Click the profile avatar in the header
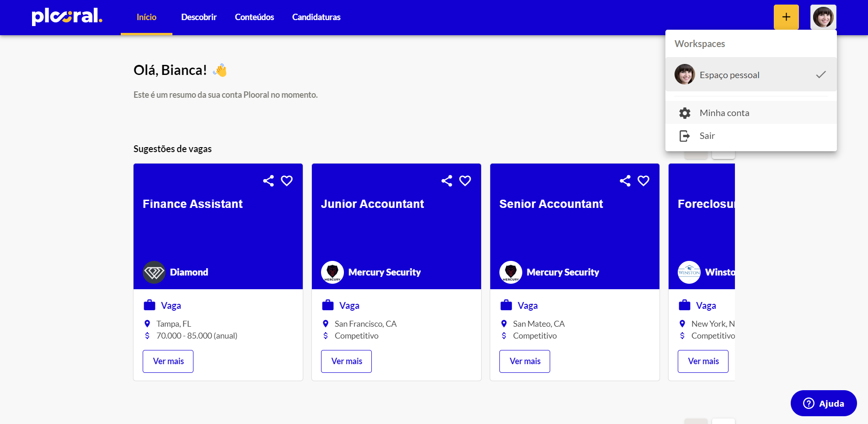This screenshot has width=868, height=424. point(823,17)
